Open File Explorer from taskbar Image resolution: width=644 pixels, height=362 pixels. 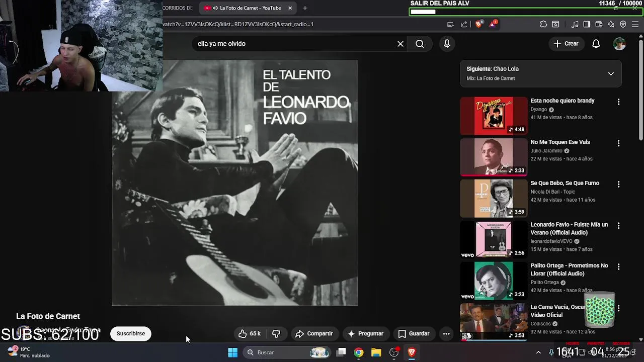pyautogui.click(x=376, y=352)
